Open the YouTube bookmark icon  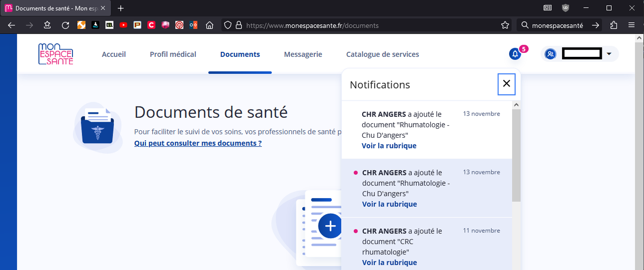pyautogui.click(x=123, y=25)
